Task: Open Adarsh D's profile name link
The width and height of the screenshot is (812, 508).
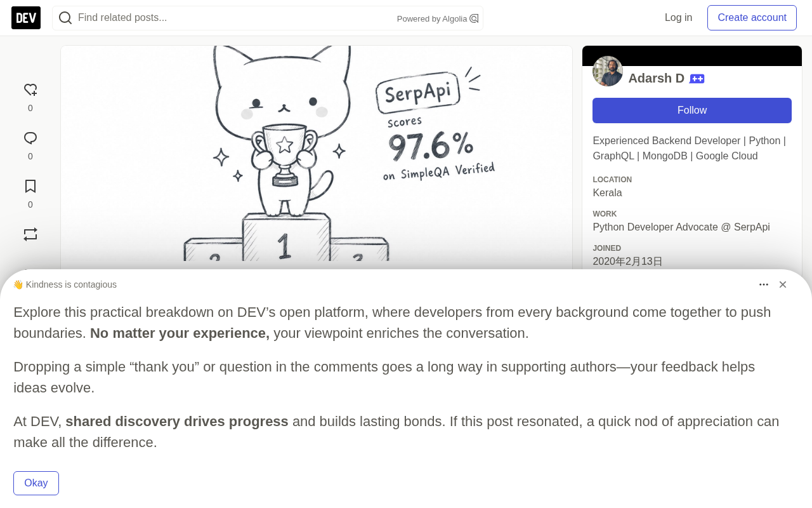Action: click(657, 78)
